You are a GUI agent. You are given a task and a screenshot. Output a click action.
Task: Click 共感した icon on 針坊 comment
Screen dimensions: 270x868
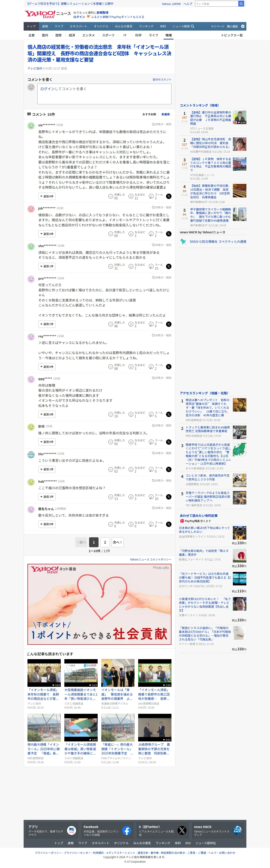tap(110, 442)
